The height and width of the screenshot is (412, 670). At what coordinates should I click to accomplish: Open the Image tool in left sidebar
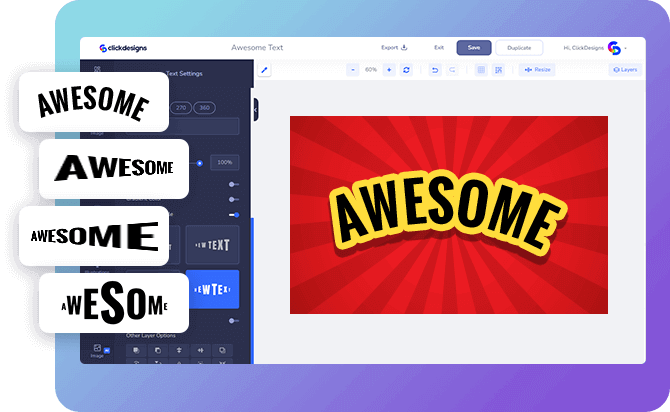click(x=97, y=349)
